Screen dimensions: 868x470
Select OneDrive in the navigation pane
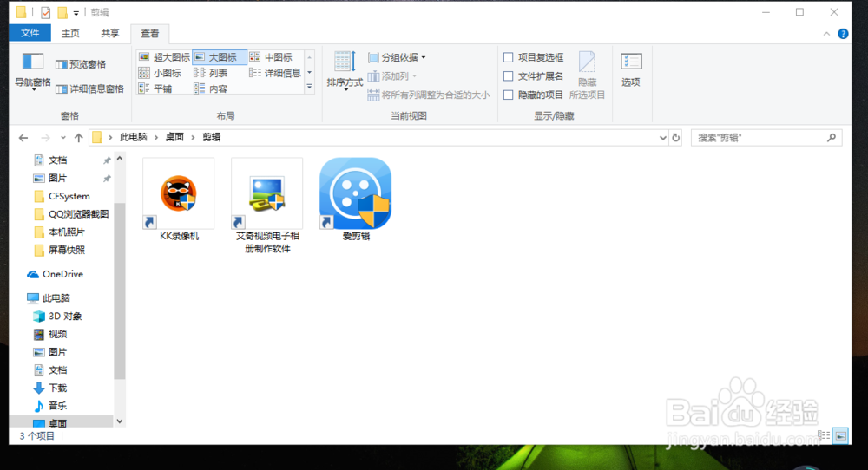62,274
